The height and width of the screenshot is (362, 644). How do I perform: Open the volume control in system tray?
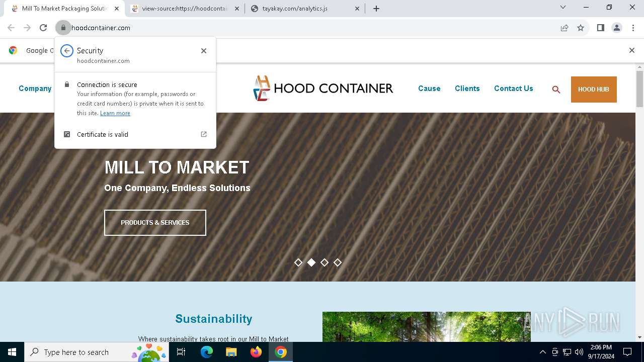tap(579, 352)
